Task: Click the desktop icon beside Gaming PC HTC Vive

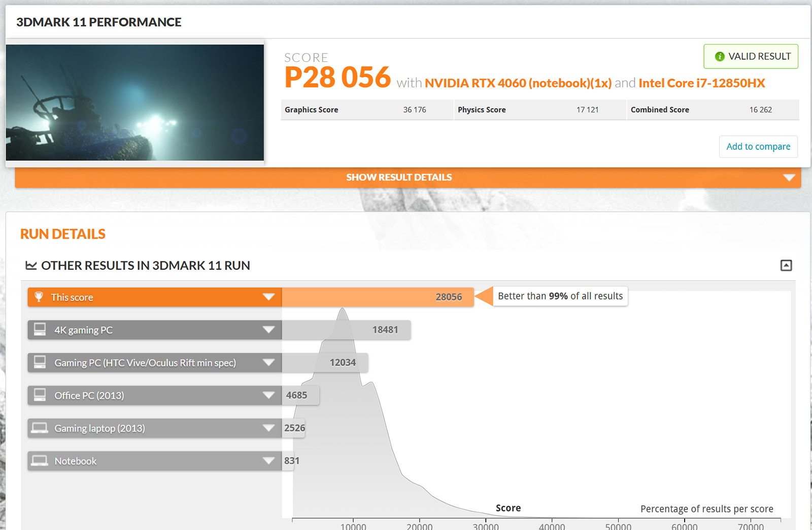Action: (40, 362)
